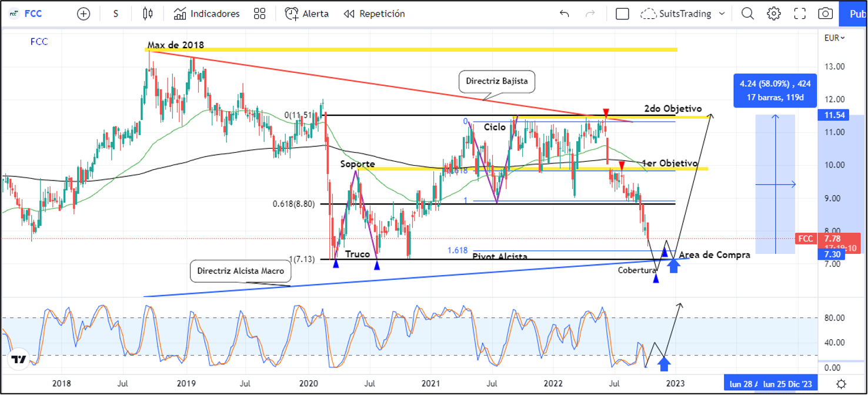Open the indicator templates grid icon
Screen dimensions: 868x395
[x=259, y=14]
